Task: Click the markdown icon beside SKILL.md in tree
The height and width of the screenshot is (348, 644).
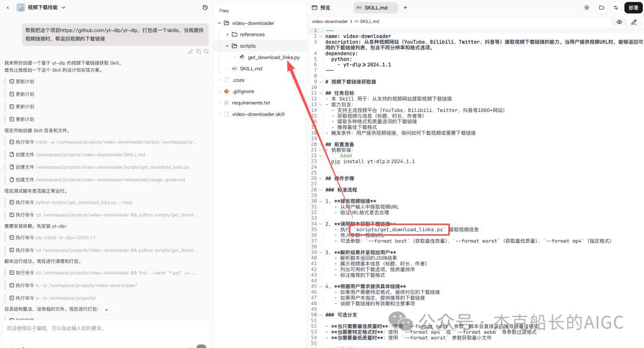Action: coord(234,69)
